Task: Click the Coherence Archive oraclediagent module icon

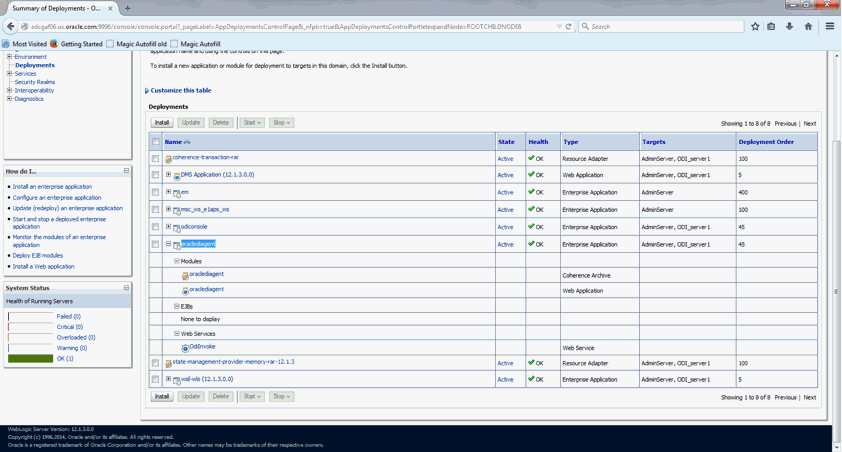Action: [185, 275]
